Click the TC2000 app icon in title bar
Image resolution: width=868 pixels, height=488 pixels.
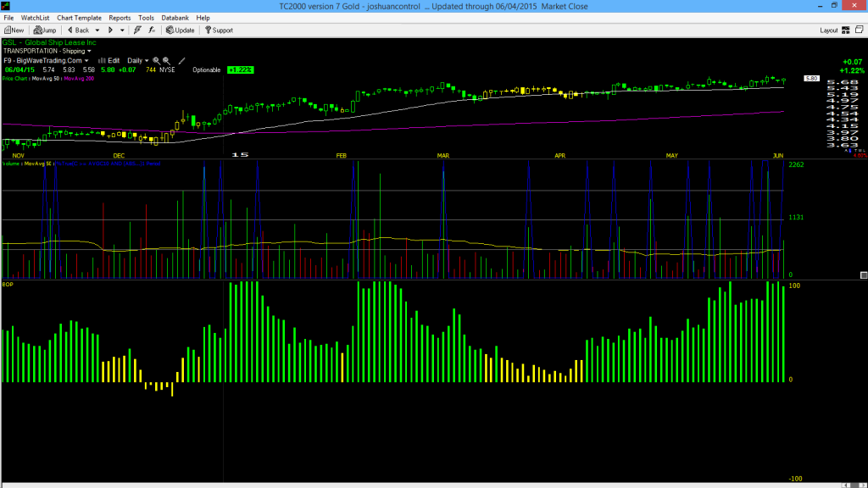point(6,6)
